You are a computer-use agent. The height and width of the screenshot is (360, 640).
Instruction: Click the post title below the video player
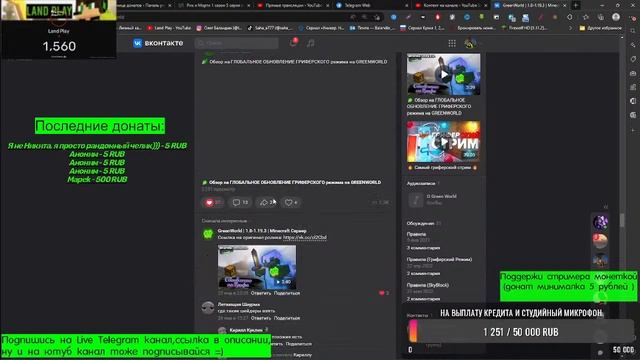point(295,182)
